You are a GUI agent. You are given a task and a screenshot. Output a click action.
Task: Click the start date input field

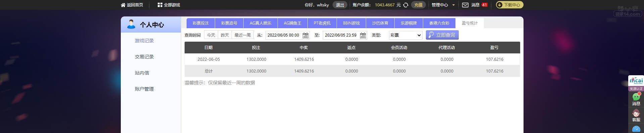click(284, 35)
